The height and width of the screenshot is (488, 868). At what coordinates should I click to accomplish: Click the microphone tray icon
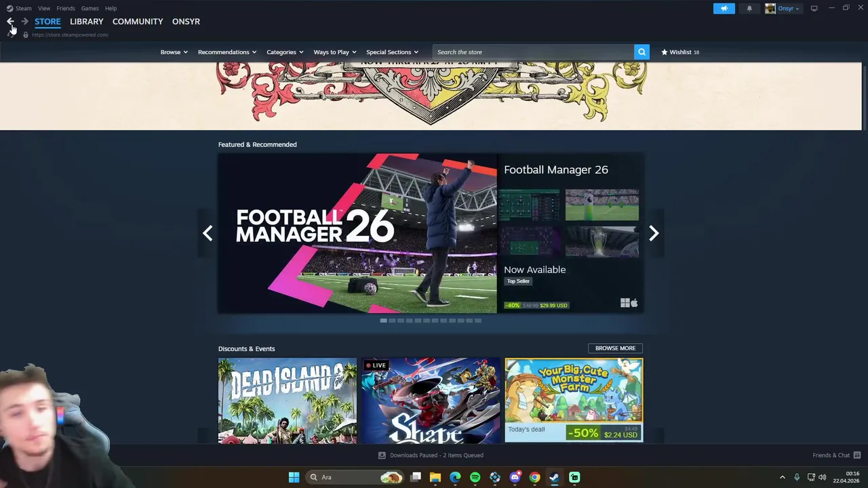tap(797, 477)
